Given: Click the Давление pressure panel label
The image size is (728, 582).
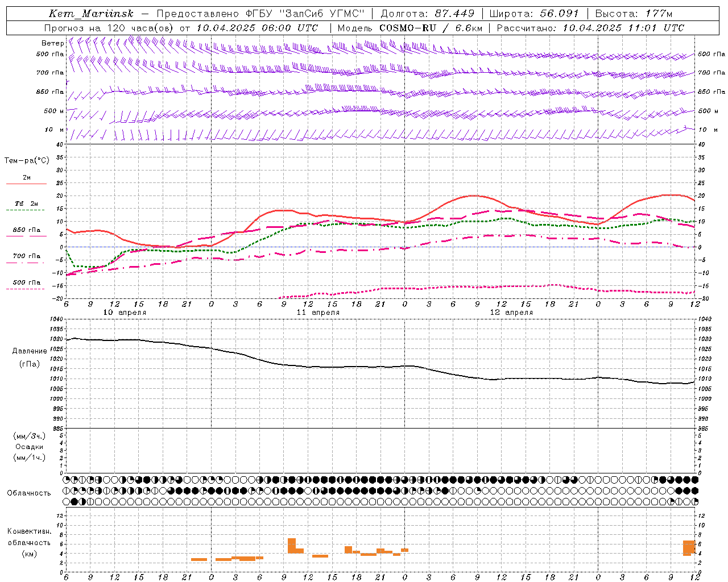Looking at the screenshot, I should (x=30, y=351).
